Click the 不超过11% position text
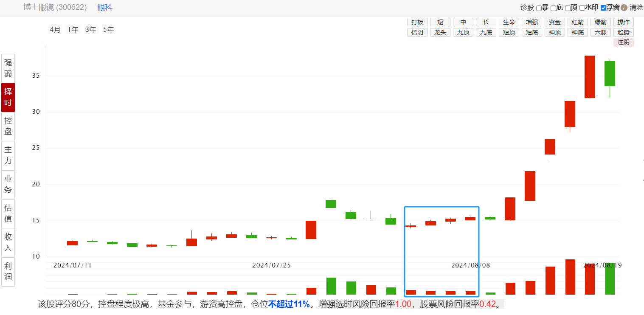644x315 pixels. 289,304
